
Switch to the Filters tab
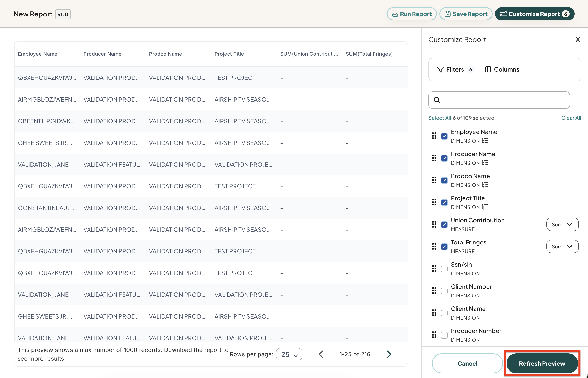point(455,69)
